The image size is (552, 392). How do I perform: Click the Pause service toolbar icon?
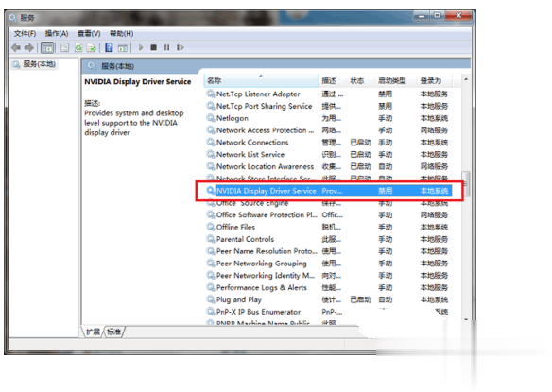(166, 47)
